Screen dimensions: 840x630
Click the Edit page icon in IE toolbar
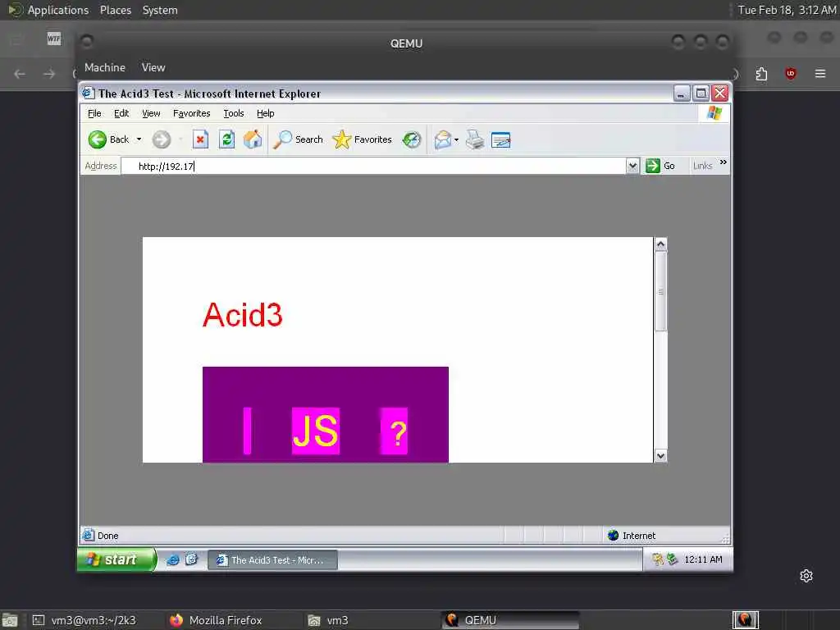(501, 139)
